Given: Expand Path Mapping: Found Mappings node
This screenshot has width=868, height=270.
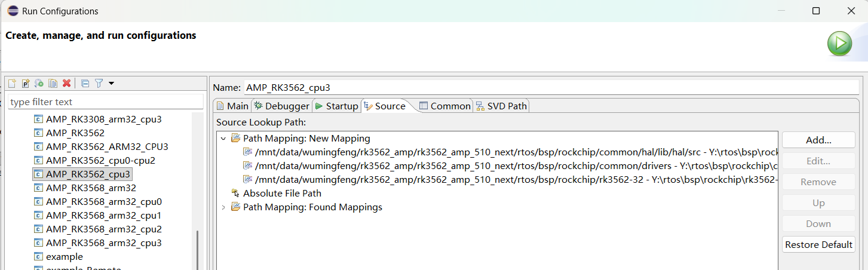Looking at the screenshot, I should coord(223,207).
